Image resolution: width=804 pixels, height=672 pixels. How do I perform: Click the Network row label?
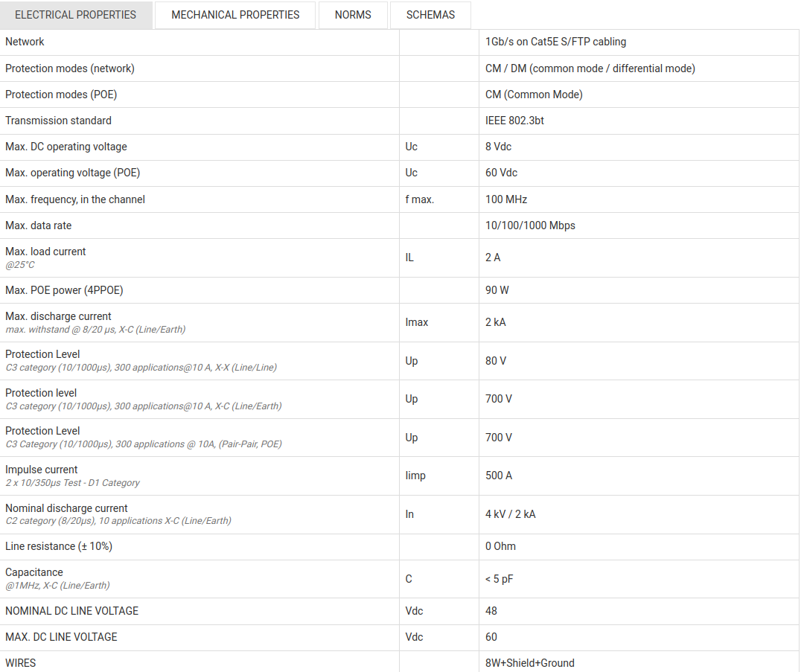click(25, 42)
